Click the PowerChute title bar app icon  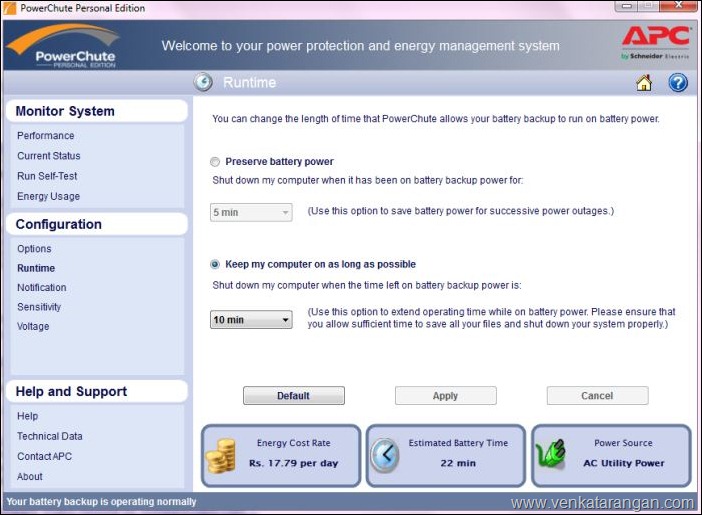[x=10, y=8]
